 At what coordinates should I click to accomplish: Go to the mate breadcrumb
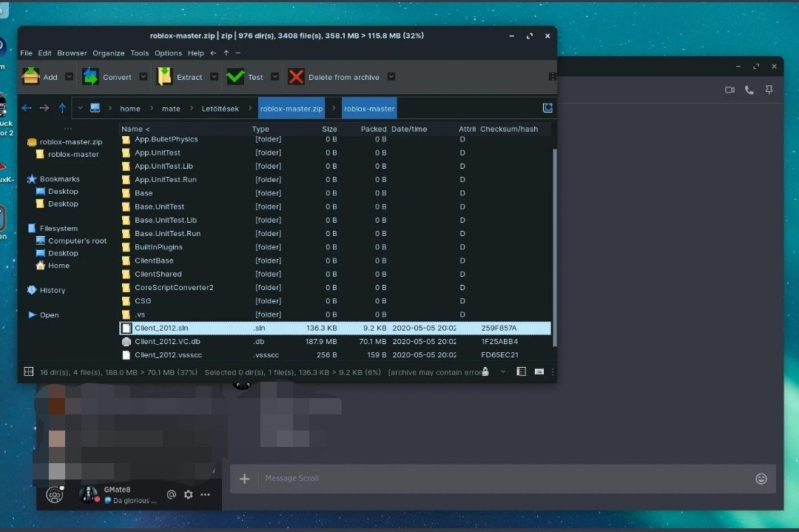(171, 109)
